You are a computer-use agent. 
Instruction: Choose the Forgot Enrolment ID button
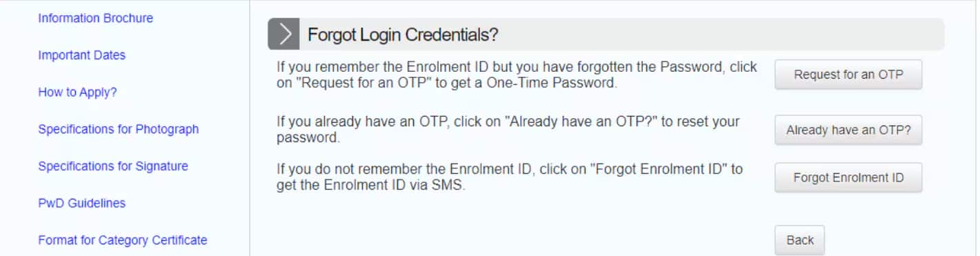848,177
